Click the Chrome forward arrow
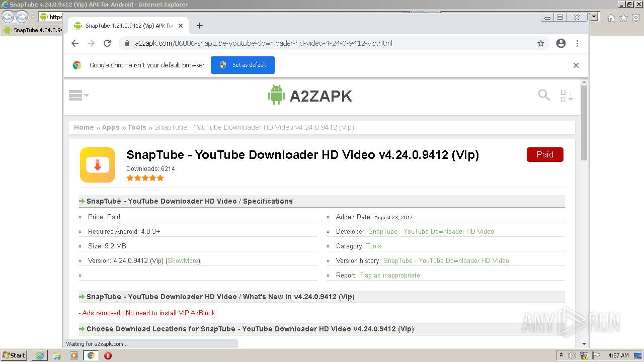 pyautogui.click(x=91, y=43)
